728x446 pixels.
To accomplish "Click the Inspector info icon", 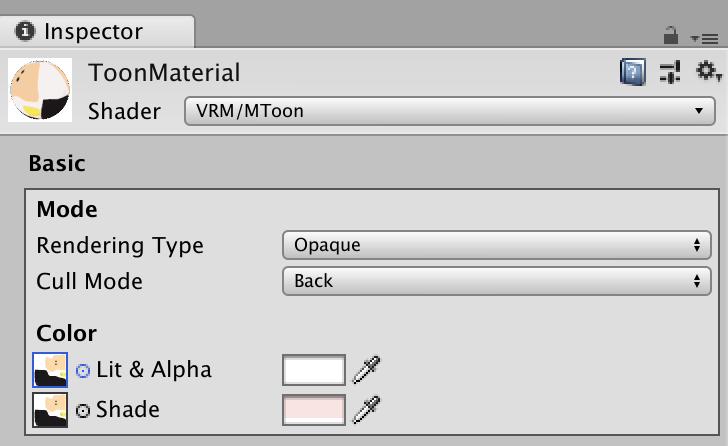I will (x=26, y=32).
